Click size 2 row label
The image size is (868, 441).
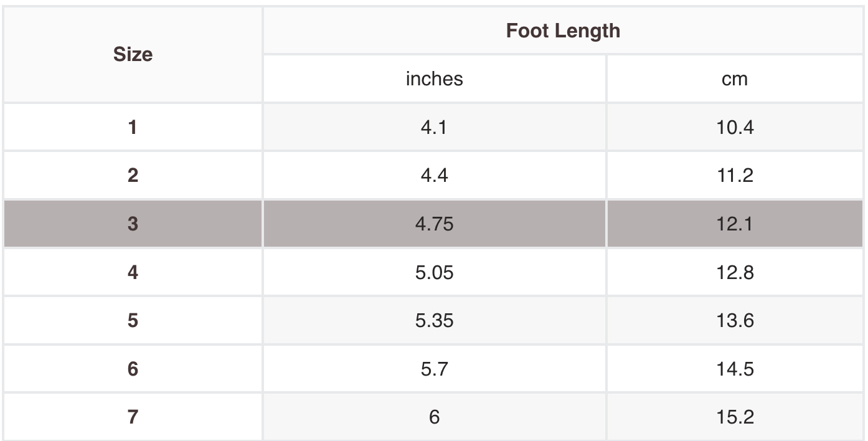pos(133,175)
